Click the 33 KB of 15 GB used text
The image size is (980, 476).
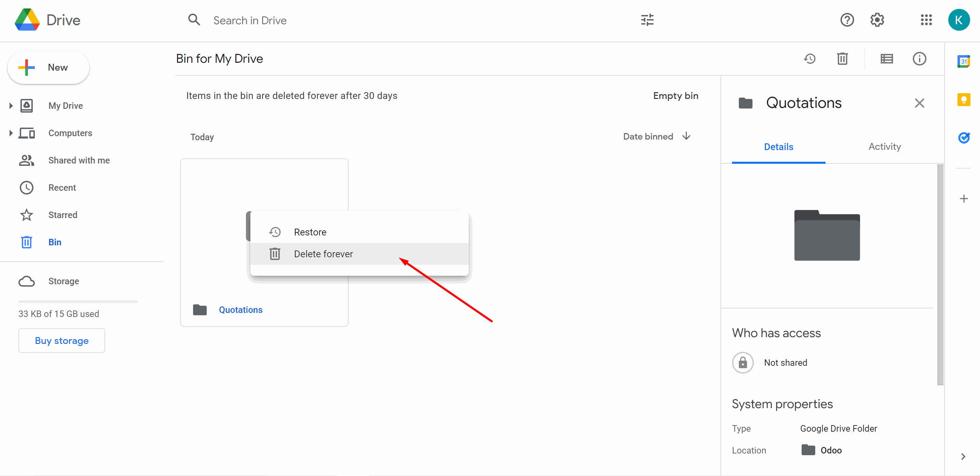[59, 314]
